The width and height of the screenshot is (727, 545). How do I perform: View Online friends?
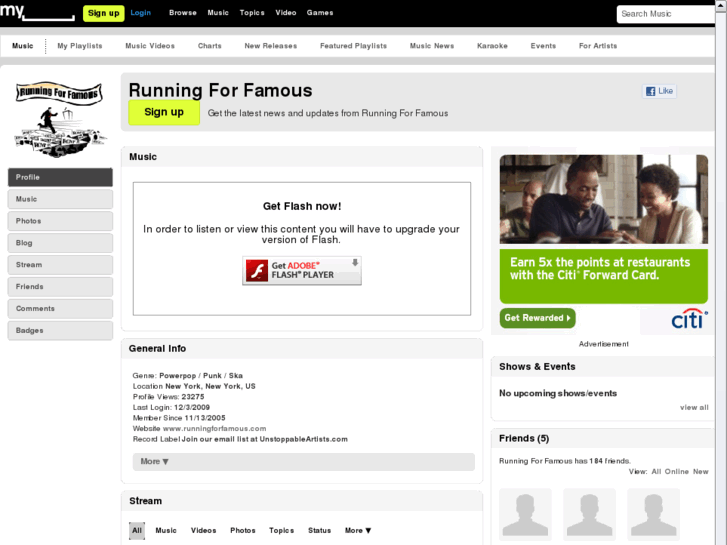tap(676, 472)
